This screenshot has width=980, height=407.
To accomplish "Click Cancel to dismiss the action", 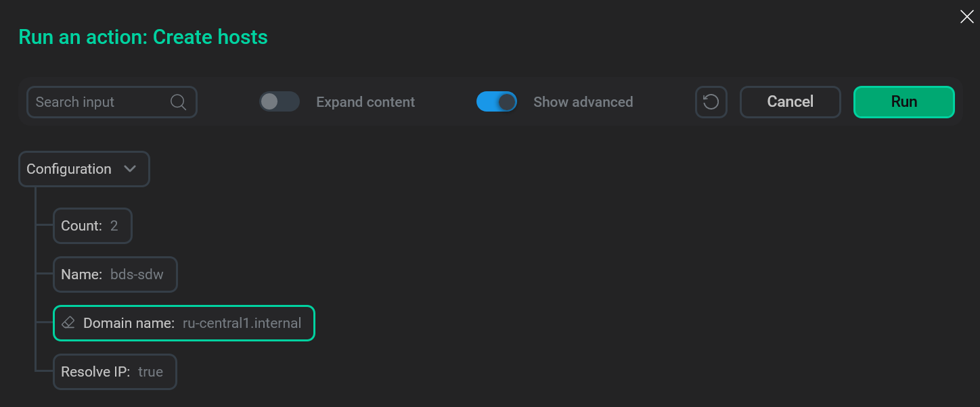I will tap(790, 101).
